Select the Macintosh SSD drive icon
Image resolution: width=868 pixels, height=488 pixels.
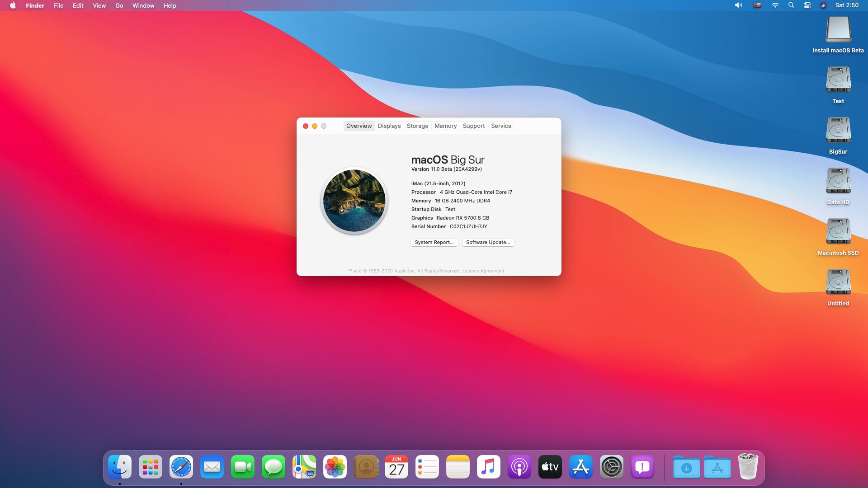click(x=838, y=231)
